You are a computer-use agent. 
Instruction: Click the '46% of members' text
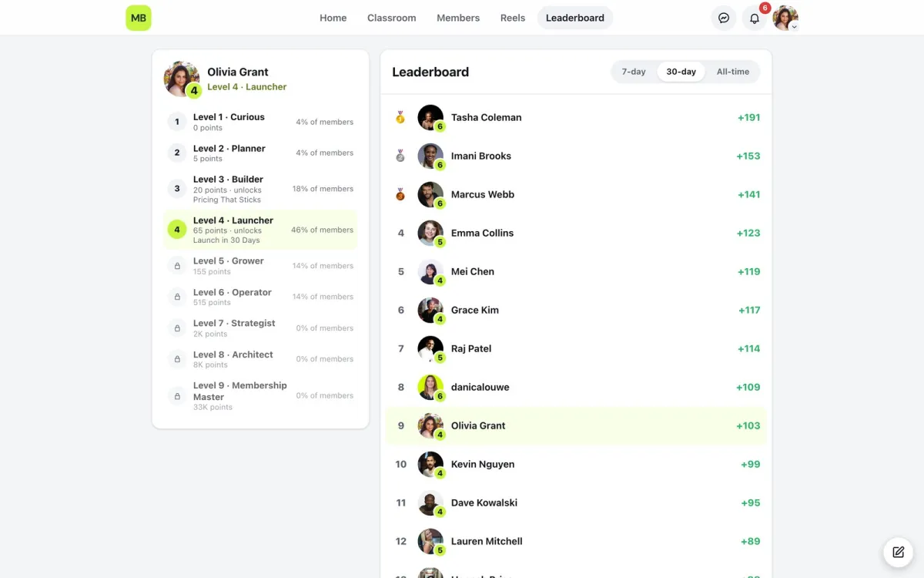[323, 230]
